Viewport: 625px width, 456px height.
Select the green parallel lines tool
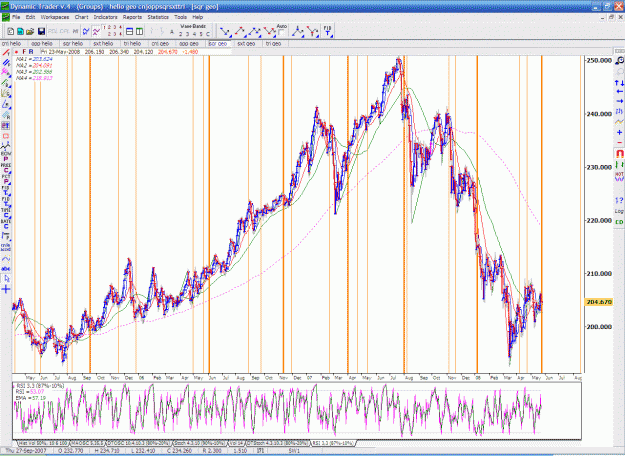(x=6, y=83)
